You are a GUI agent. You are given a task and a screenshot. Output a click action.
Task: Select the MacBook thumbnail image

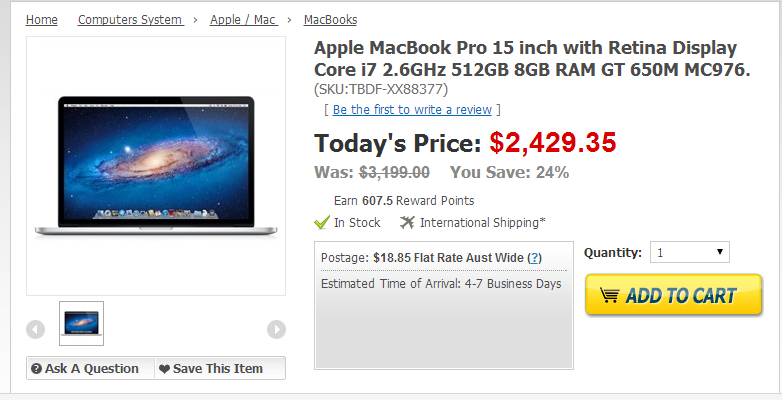(x=81, y=323)
